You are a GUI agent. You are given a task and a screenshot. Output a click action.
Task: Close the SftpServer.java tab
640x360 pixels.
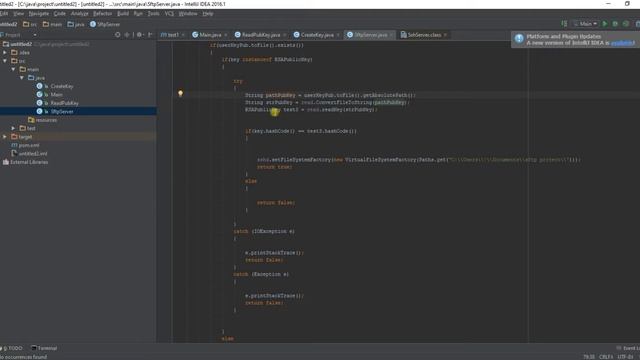(x=391, y=35)
